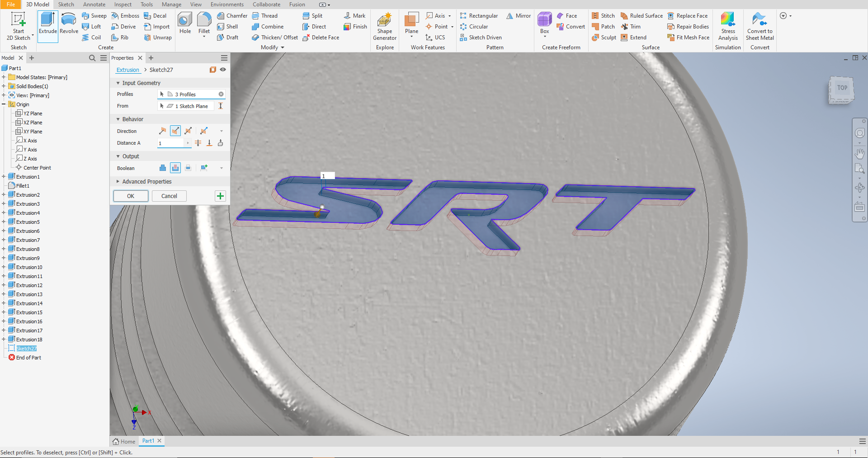Open the Full Navigation Wheel

tap(859, 133)
